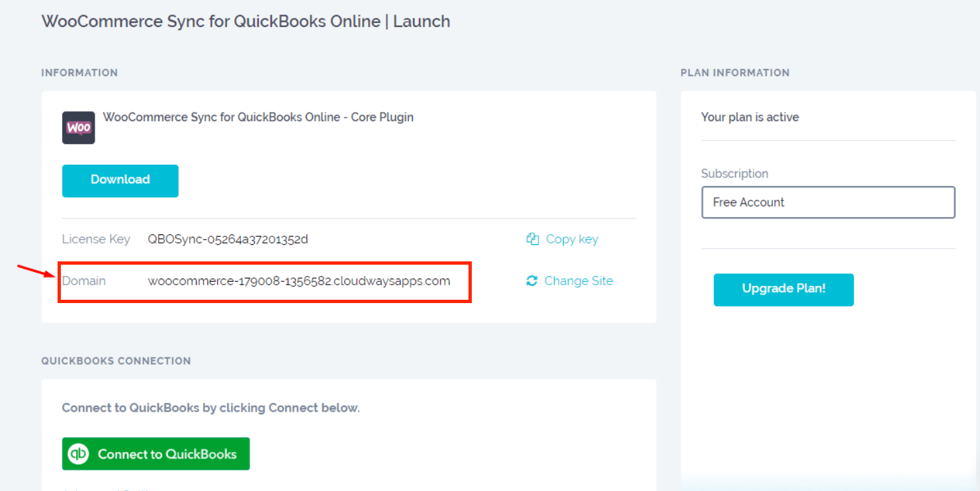Click the Subscription label
Viewport: 980px width, 491px height.
pyautogui.click(x=735, y=174)
